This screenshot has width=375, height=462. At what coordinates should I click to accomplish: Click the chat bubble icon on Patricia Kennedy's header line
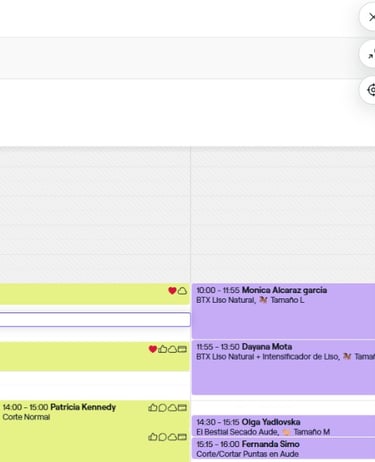(162, 408)
